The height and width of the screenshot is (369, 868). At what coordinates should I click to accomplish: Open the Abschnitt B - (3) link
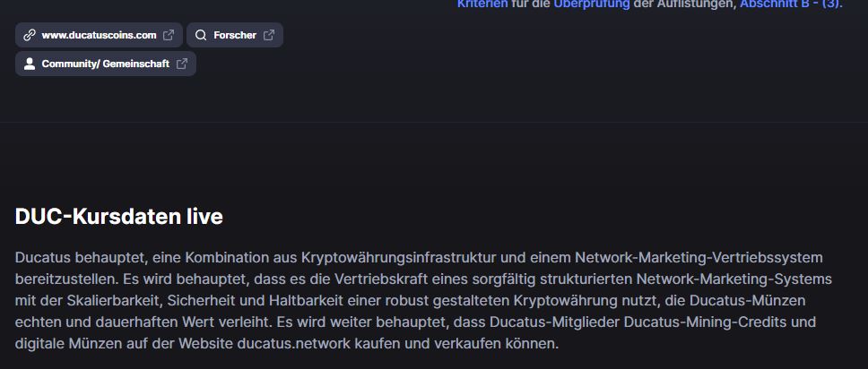pos(789,4)
